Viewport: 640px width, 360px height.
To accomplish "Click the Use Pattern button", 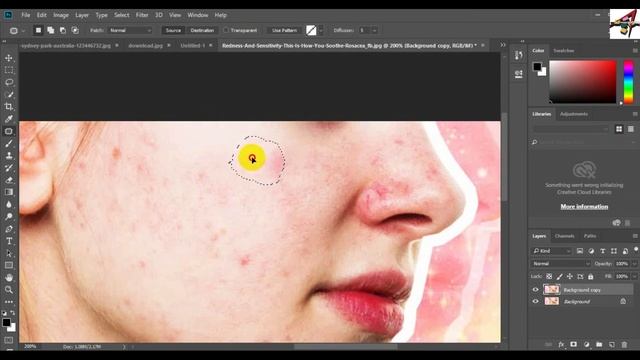I will pyautogui.click(x=284, y=30).
